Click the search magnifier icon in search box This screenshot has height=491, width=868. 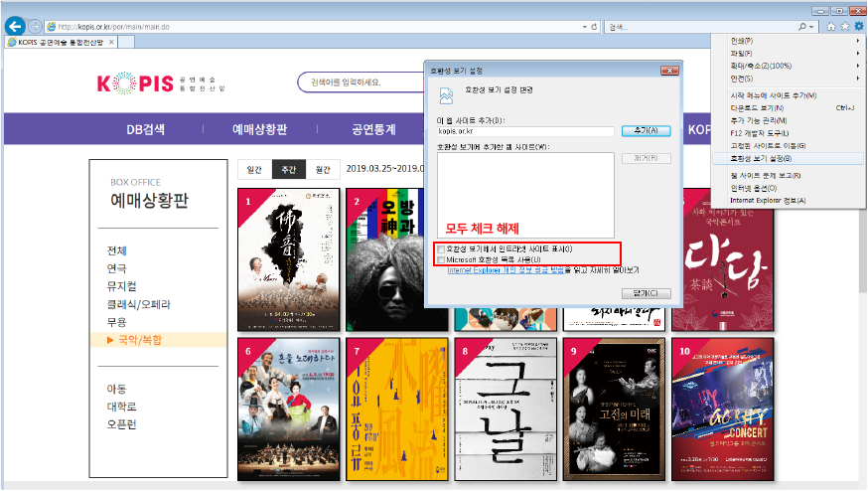click(x=802, y=27)
